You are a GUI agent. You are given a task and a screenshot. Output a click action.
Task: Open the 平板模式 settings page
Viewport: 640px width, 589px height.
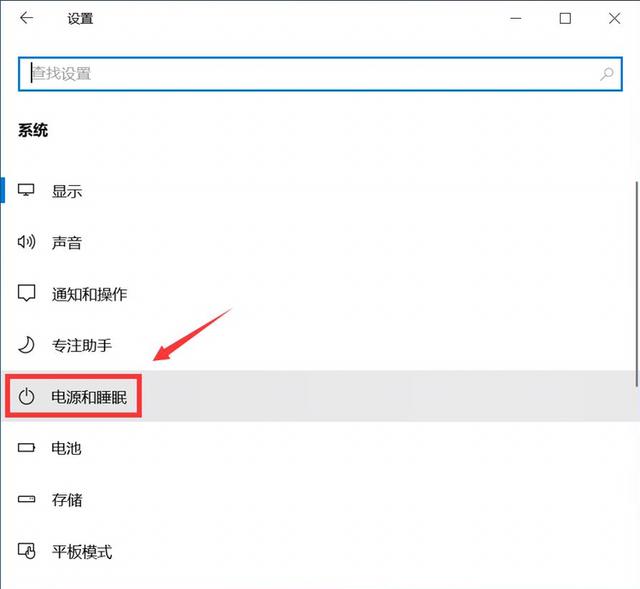pos(320,551)
